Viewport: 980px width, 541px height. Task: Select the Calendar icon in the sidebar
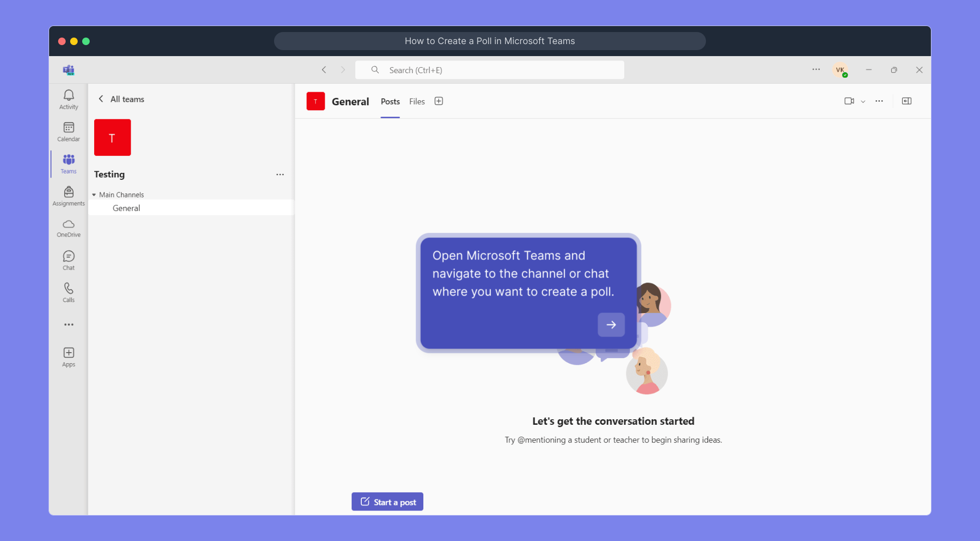68,131
